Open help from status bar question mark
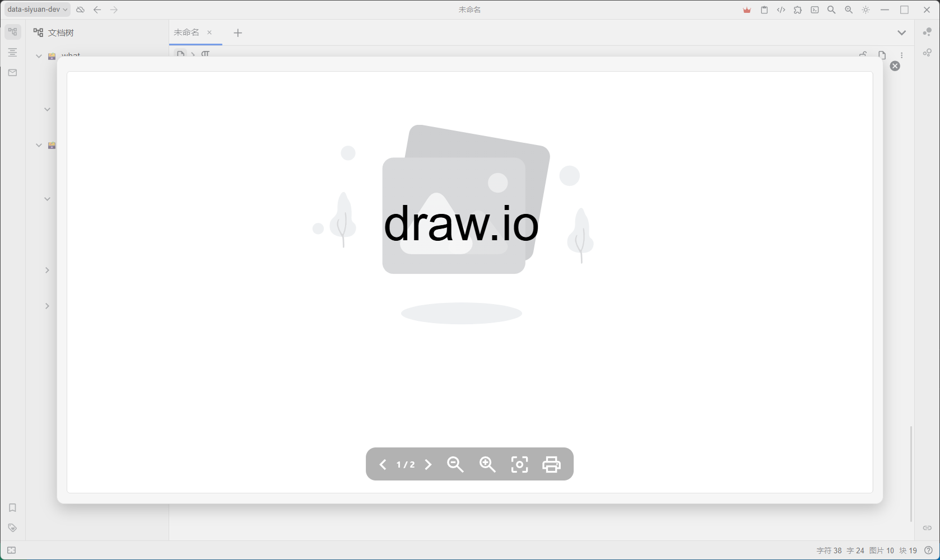The height and width of the screenshot is (560, 940). pos(928,550)
